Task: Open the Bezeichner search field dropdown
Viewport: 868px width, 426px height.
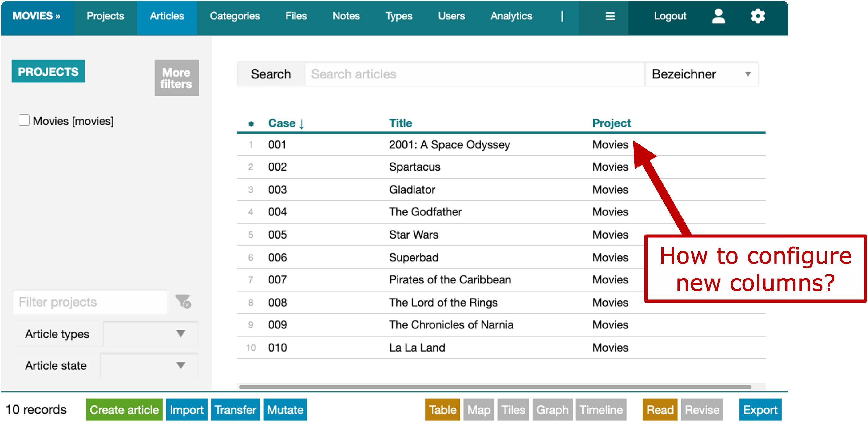Action: pyautogui.click(x=702, y=74)
